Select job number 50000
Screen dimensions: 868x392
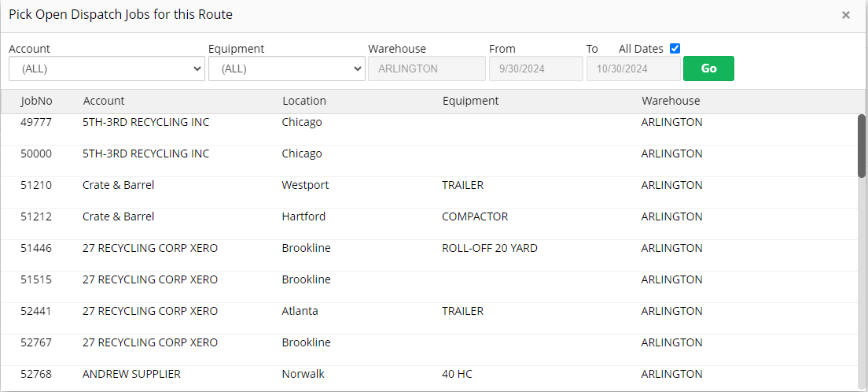(x=36, y=153)
